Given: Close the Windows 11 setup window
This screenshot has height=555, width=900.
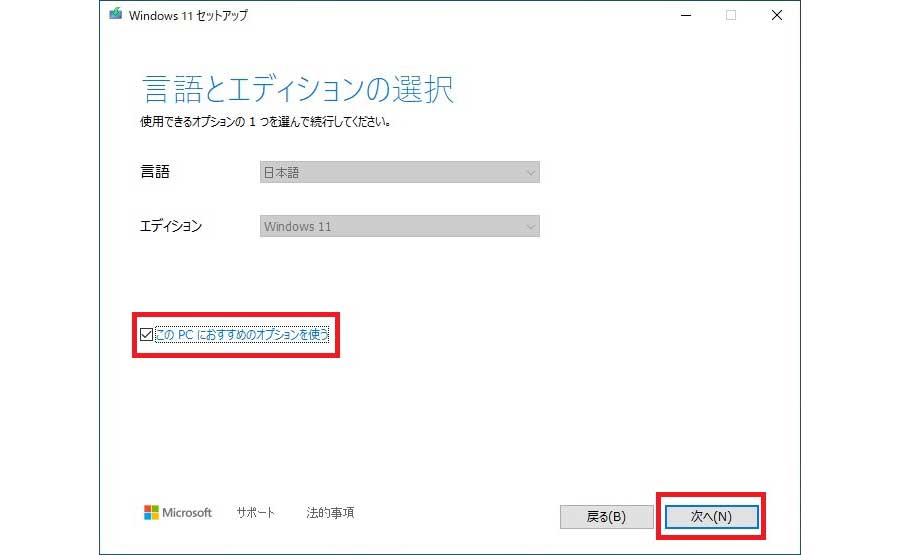Looking at the screenshot, I should [776, 15].
